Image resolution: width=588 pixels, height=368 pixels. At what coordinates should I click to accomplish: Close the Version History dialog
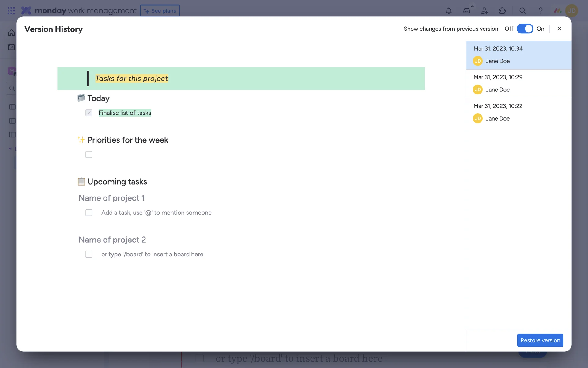point(559,29)
